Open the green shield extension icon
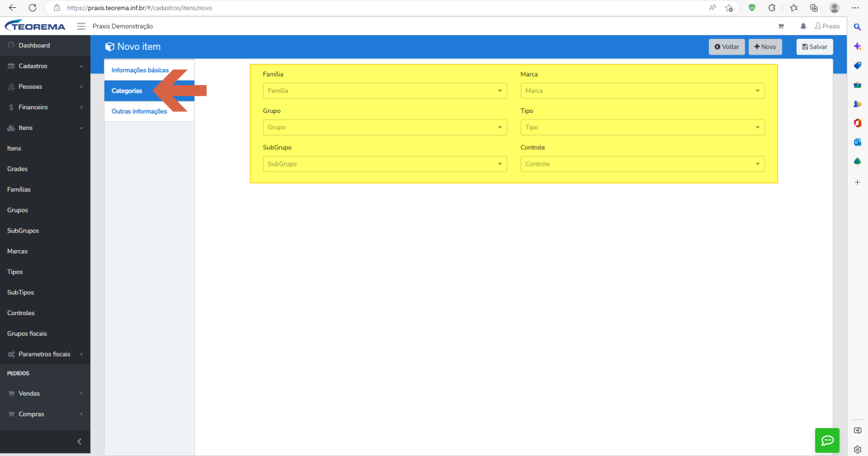This screenshot has height=456, width=868. [x=752, y=8]
